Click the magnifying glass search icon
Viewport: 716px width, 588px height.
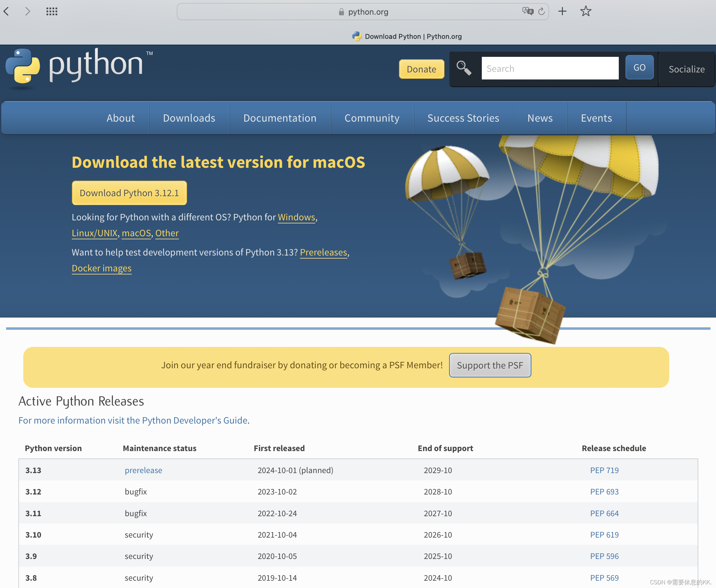tap(463, 68)
